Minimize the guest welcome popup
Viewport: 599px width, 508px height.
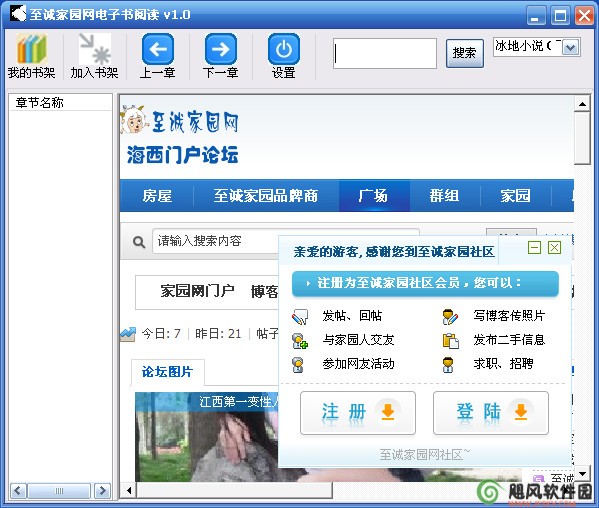point(534,248)
